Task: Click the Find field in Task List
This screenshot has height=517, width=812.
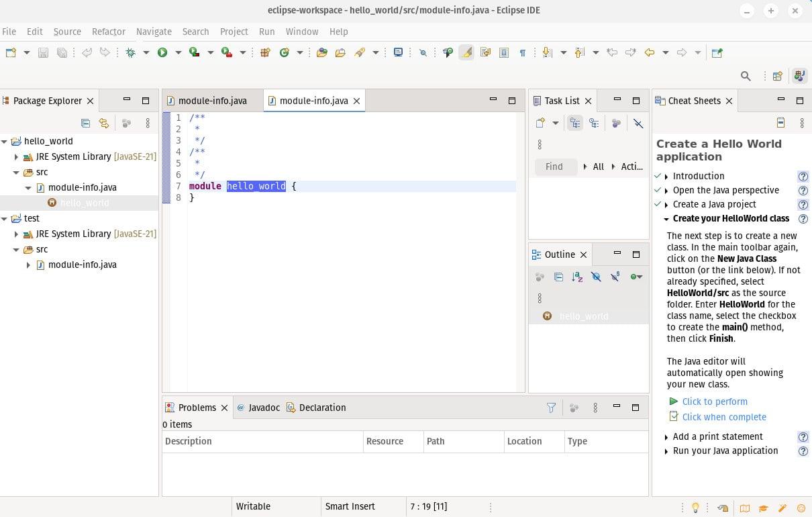Action: [x=555, y=167]
